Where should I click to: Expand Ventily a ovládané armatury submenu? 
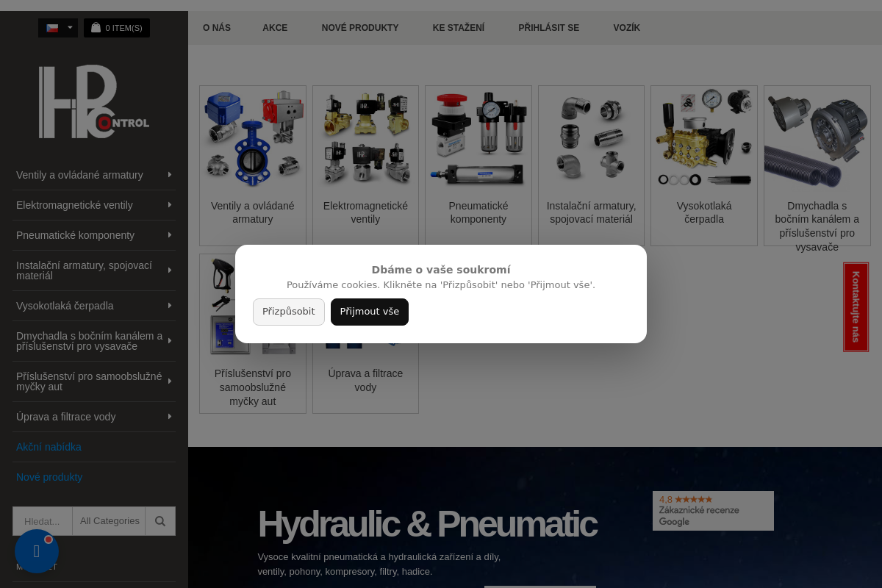click(170, 175)
